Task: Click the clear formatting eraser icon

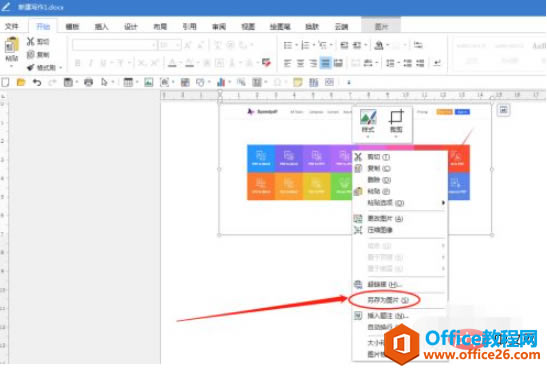Action: [x=266, y=63]
